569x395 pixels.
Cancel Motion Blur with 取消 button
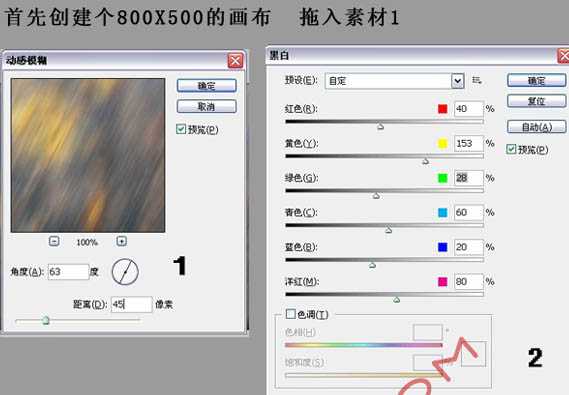(206, 106)
